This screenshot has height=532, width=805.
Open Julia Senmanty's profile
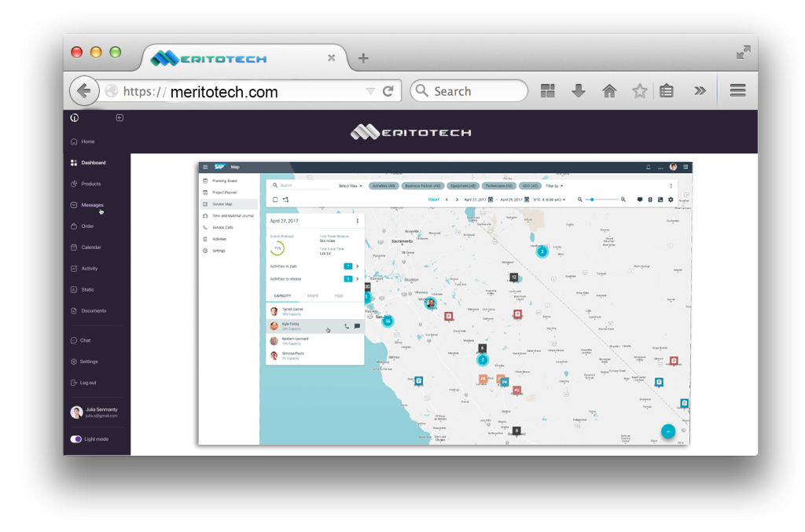[x=94, y=412]
